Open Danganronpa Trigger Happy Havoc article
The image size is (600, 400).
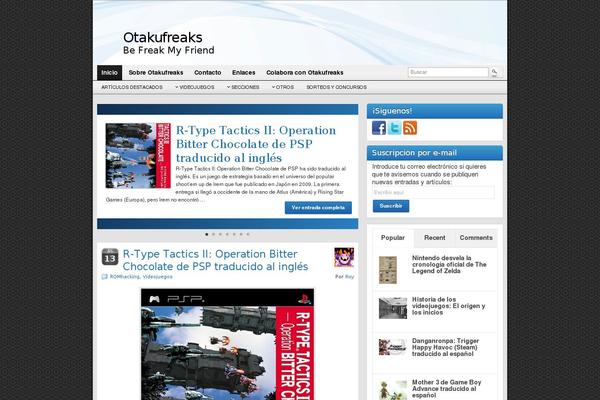(x=445, y=347)
